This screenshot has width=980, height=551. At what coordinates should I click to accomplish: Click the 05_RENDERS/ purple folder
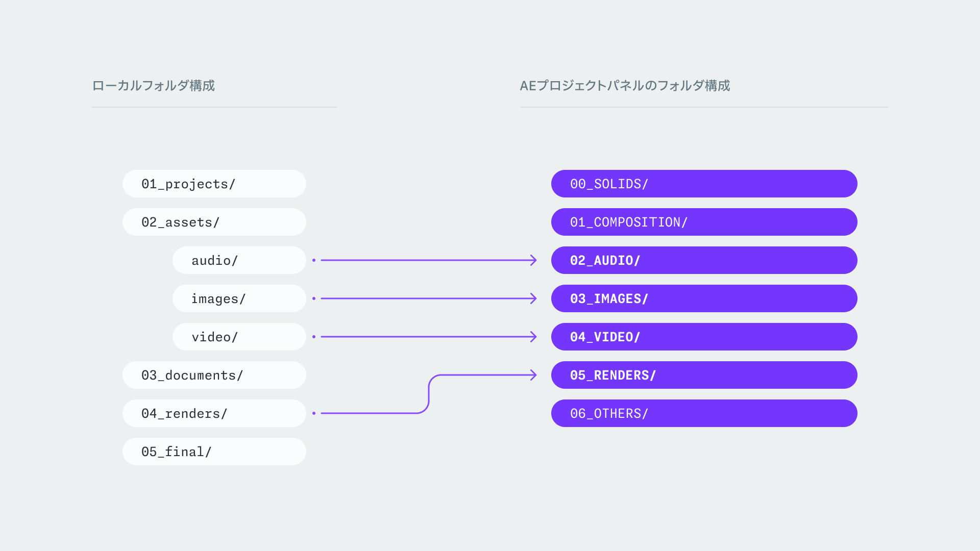[704, 375]
